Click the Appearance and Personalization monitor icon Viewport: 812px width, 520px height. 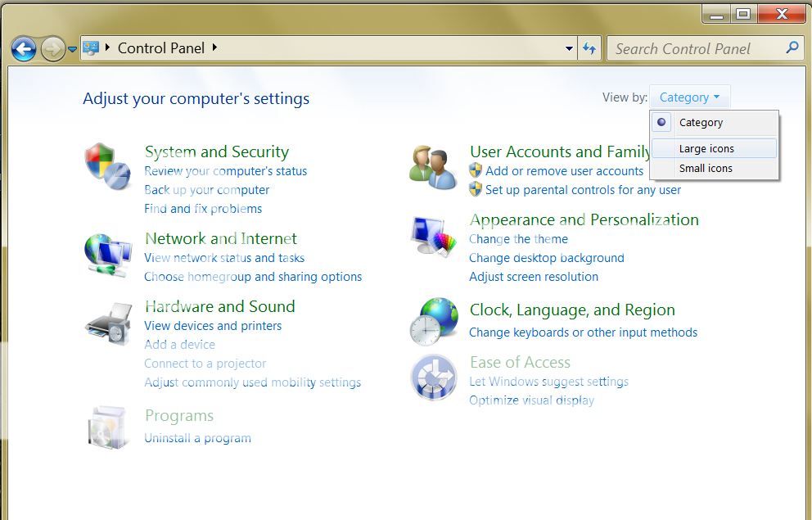[x=434, y=236]
